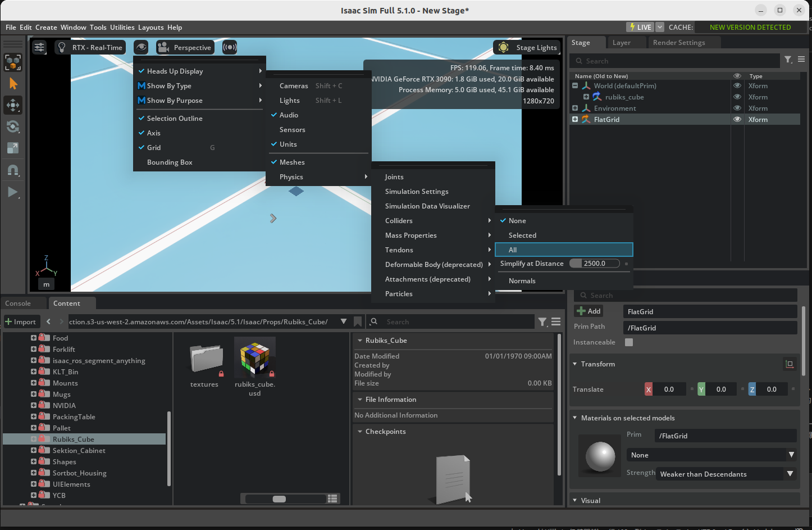Click the Import button in Content browser
The image size is (812, 530).
pos(21,321)
